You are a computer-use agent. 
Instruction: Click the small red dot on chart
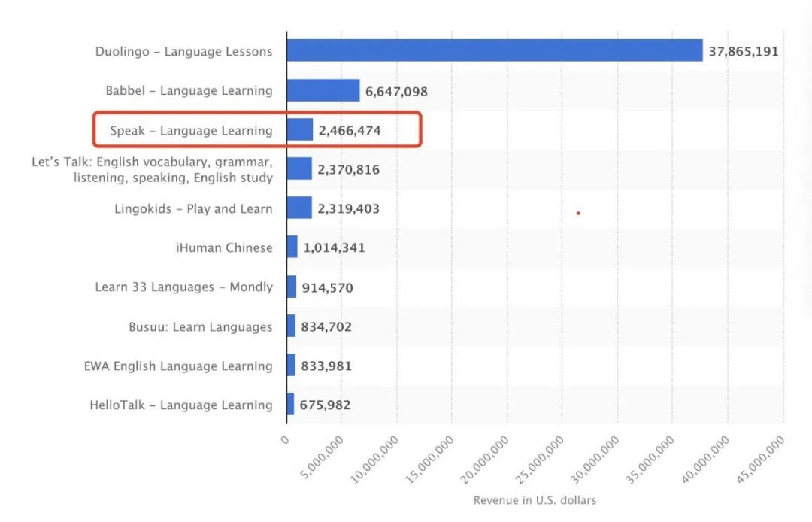point(578,214)
